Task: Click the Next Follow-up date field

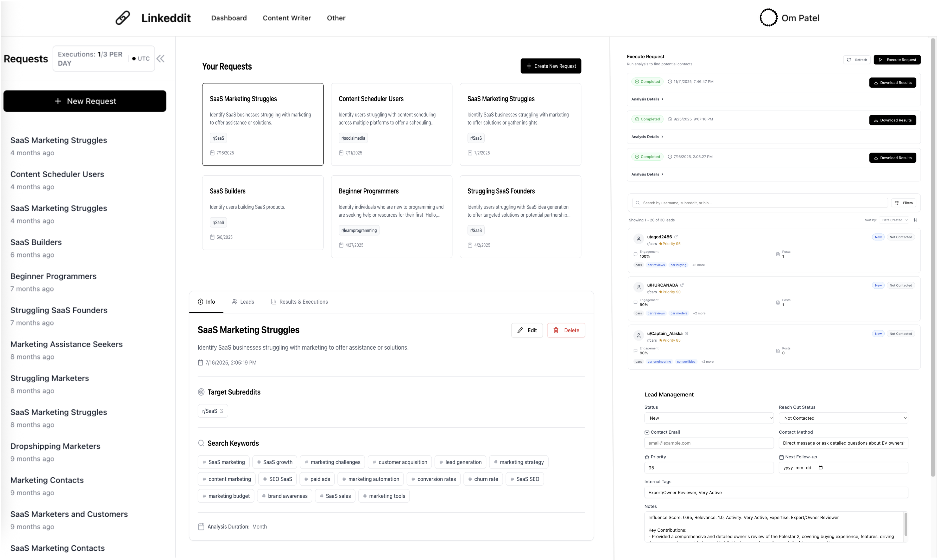Action: tap(844, 467)
